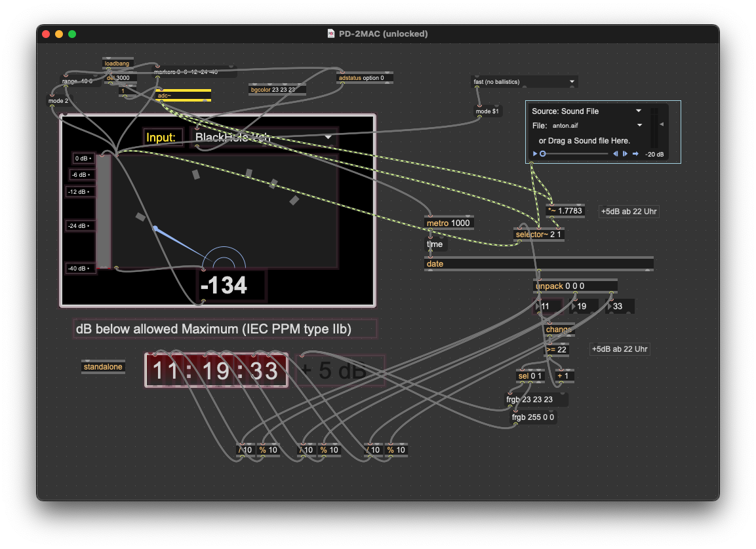756x549 pixels.
Task: Click the playback position slider handle
Action: pyautogui.click(x=543, y=154)
